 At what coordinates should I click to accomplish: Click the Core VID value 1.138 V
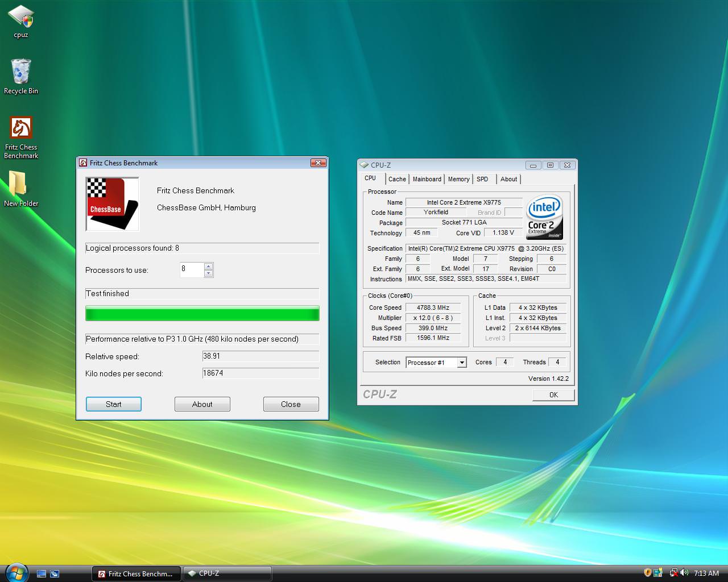503,232
